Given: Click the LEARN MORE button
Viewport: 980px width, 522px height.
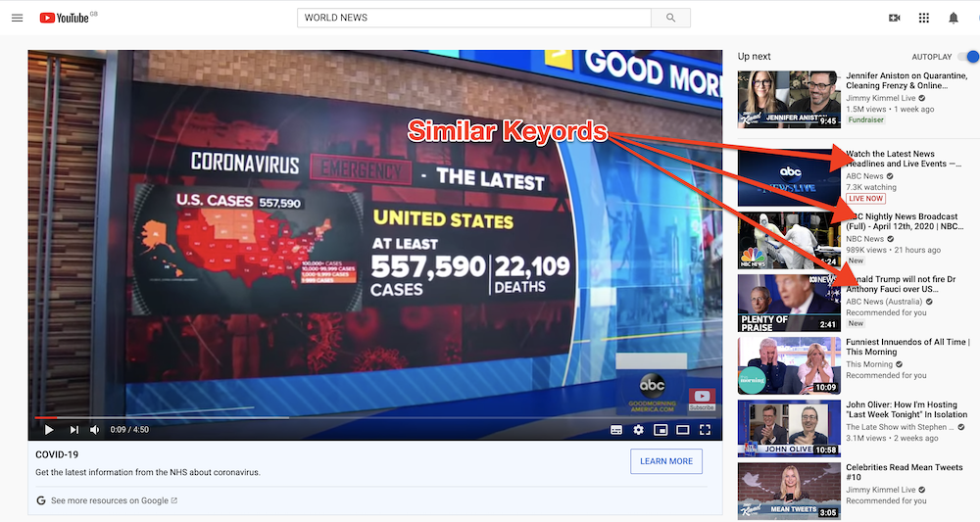Looking at the screenshot, I should pyautogui.click(x=666, y=461).
